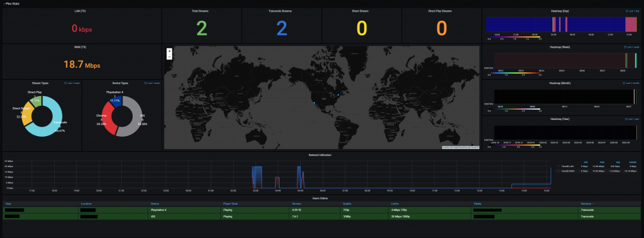Open the Users Online panel title menu
This screenshot has width=644, height=238.
click(x=320, y=198)
